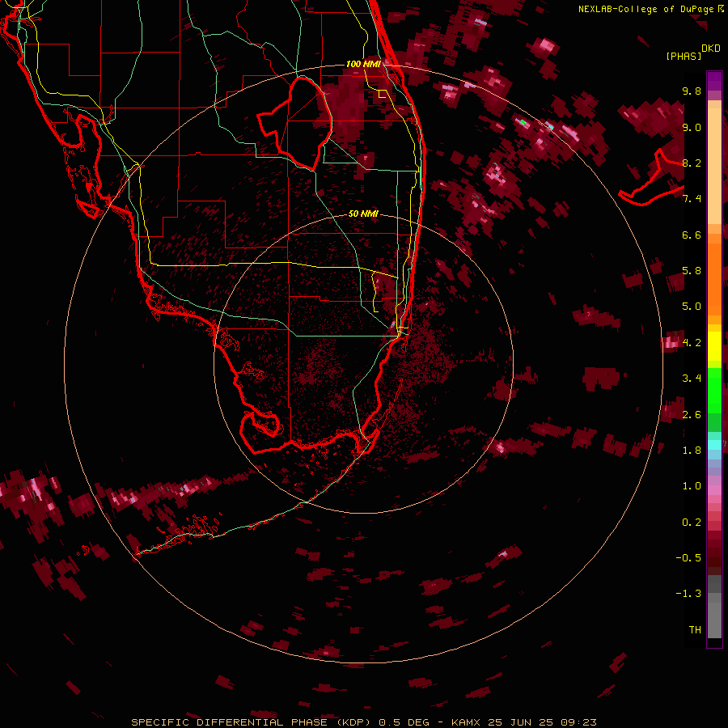Click the 3.4 value on the color scale
The width and height of the screenshot is (728, 728).
(x=692, y=379)
